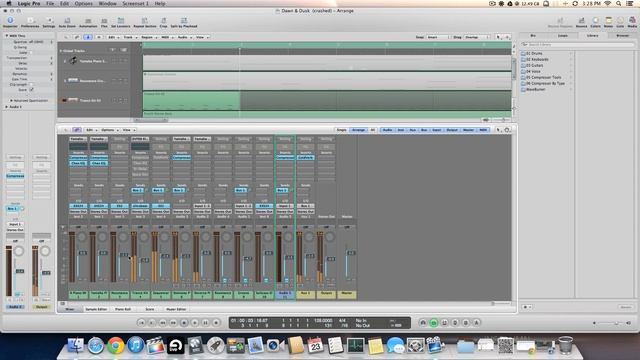The image size is (640, 360).
Task: Toggle the Media area icon
Action: 632,22
